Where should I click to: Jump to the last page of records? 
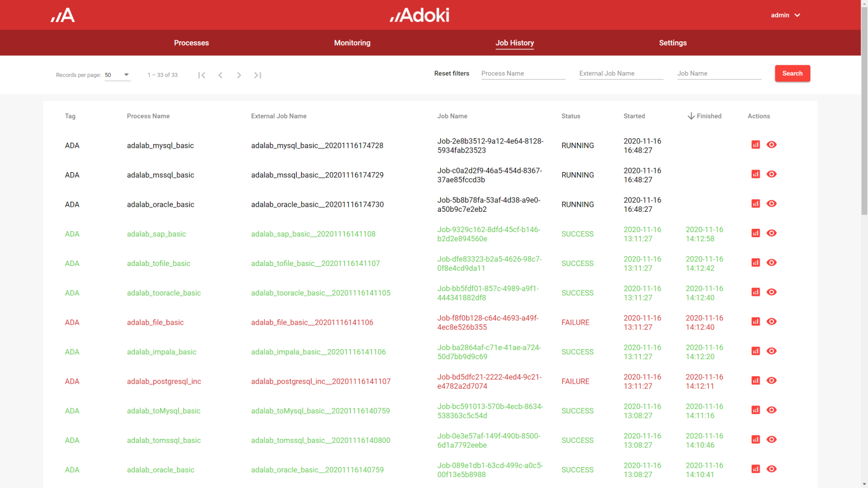[257, 75]
